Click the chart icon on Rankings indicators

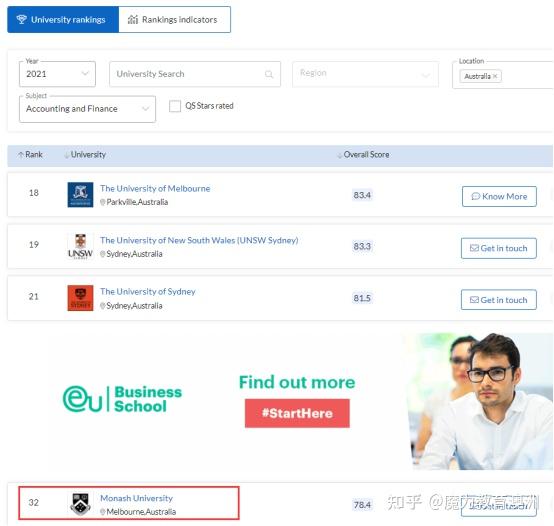pyautogui.click(x=133, y=19)
